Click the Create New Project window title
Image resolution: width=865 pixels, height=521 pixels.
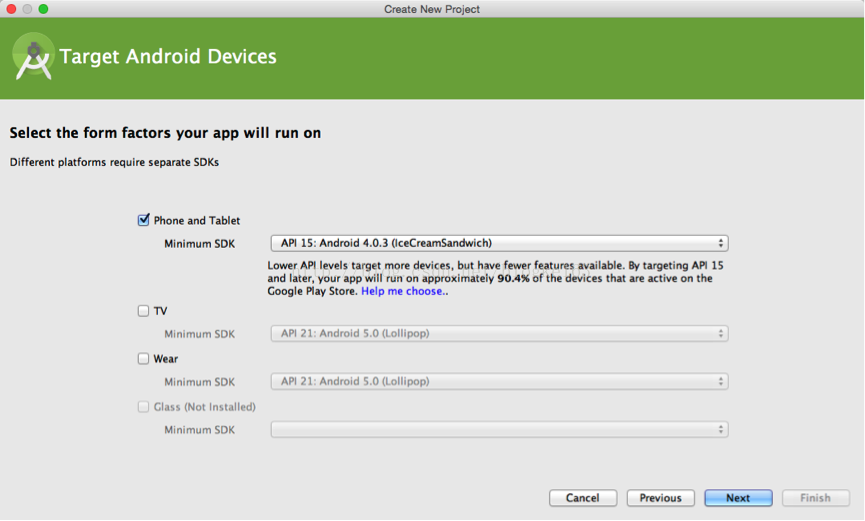(432, 9)
